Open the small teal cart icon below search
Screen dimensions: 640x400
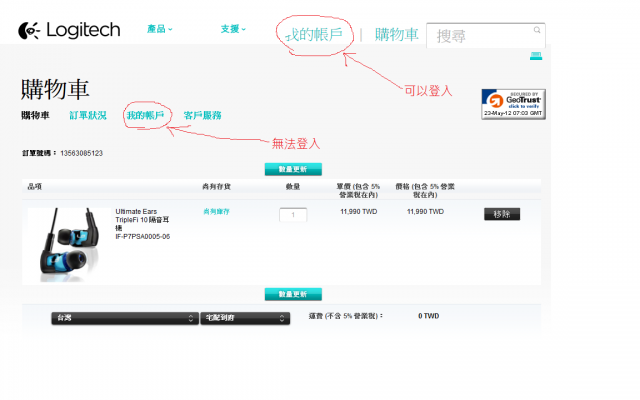tap(536, 56)
